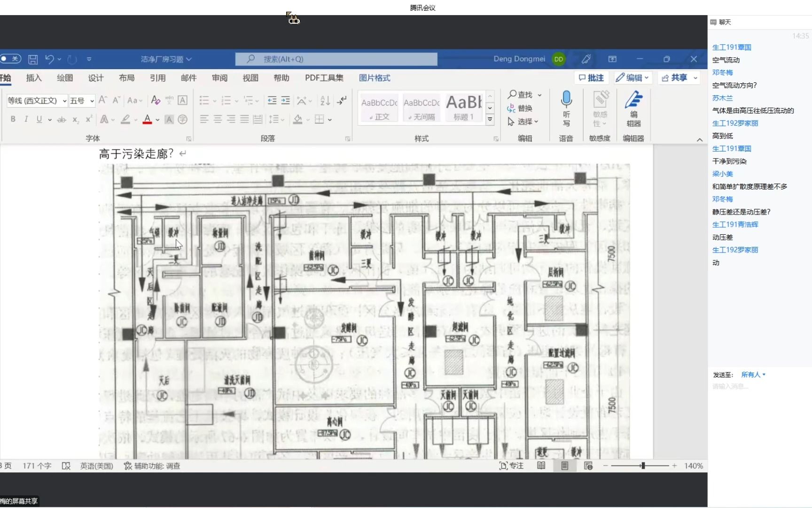This screenshot has height=508, width=812.
Task: Center align text
Action: tap(218, 119)
